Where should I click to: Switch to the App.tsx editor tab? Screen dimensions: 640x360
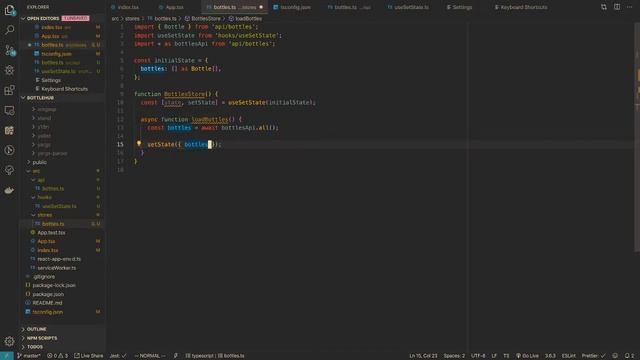[x=174, y=7]
